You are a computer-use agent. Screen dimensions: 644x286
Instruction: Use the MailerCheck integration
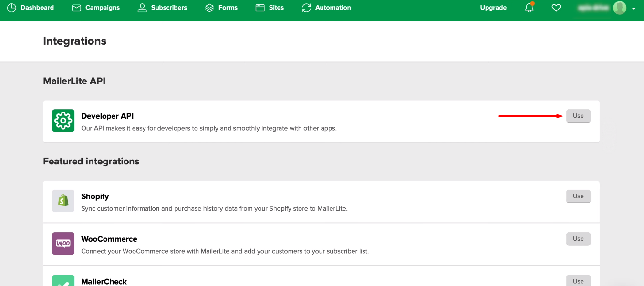click(x=578, y=280)
